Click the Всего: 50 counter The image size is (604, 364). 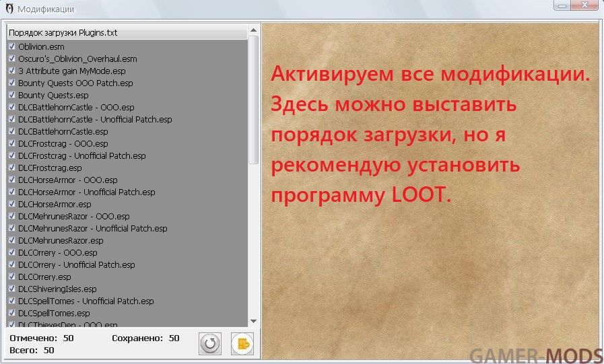coord(32,350)
